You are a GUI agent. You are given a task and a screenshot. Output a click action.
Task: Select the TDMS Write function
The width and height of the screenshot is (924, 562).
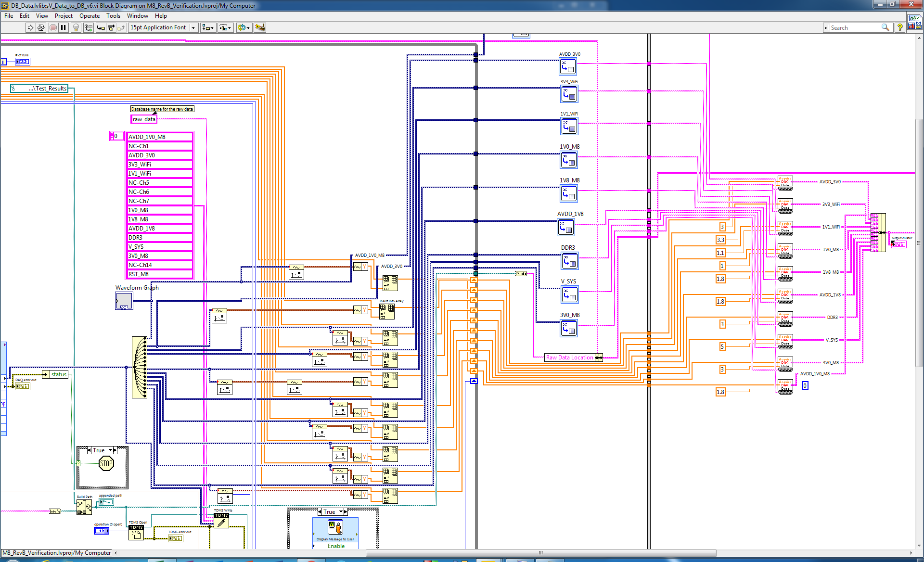coord(221,521)
